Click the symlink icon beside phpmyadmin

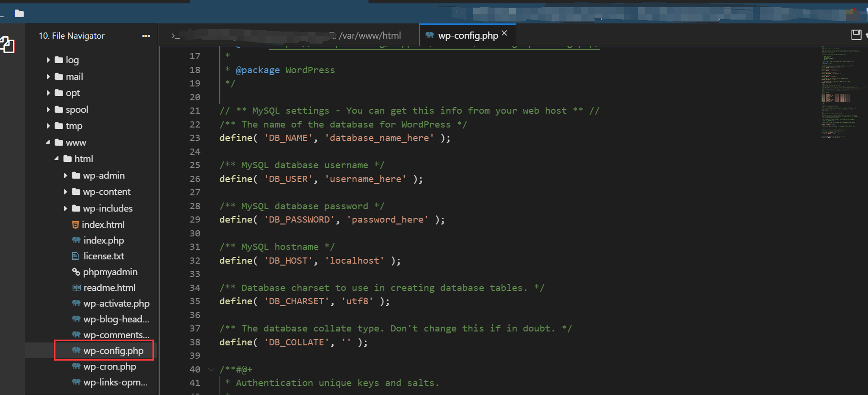[x=76, y=272]
